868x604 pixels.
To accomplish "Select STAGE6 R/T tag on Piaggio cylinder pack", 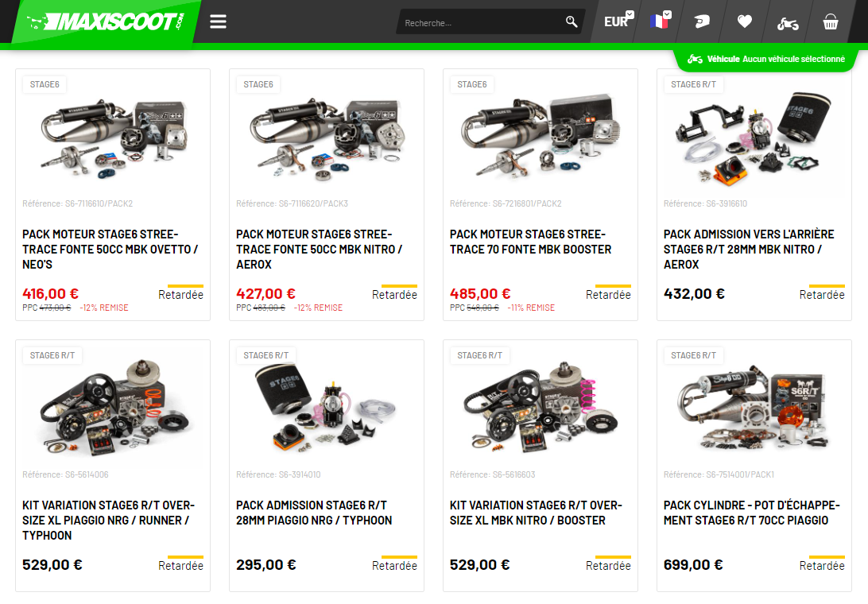I will tap(693, 355).
